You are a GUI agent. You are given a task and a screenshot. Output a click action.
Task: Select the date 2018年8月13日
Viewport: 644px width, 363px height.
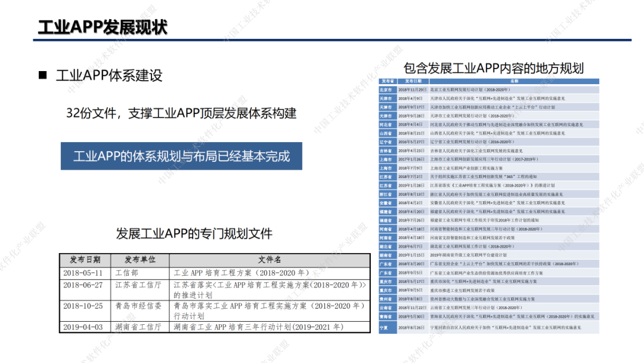[x=411, y=195]
